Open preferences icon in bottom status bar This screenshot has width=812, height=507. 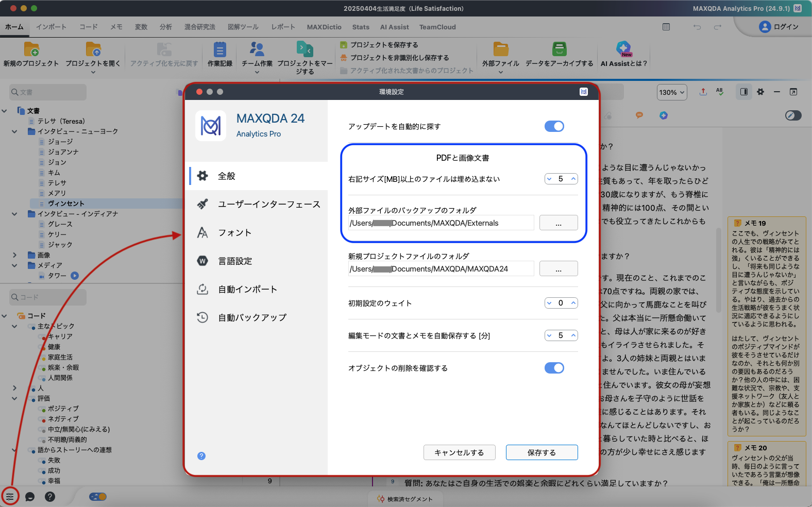(10, 497)
